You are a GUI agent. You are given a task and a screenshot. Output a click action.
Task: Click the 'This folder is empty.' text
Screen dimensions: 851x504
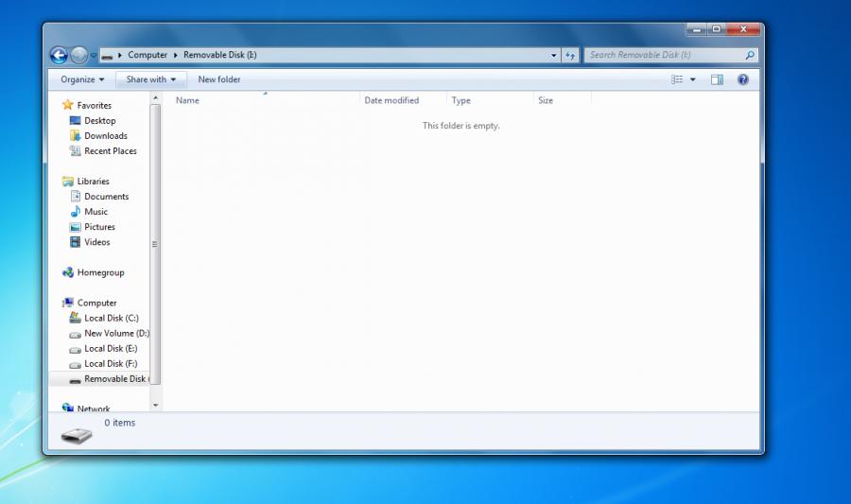pyautogui.click(x=460, y=126)
